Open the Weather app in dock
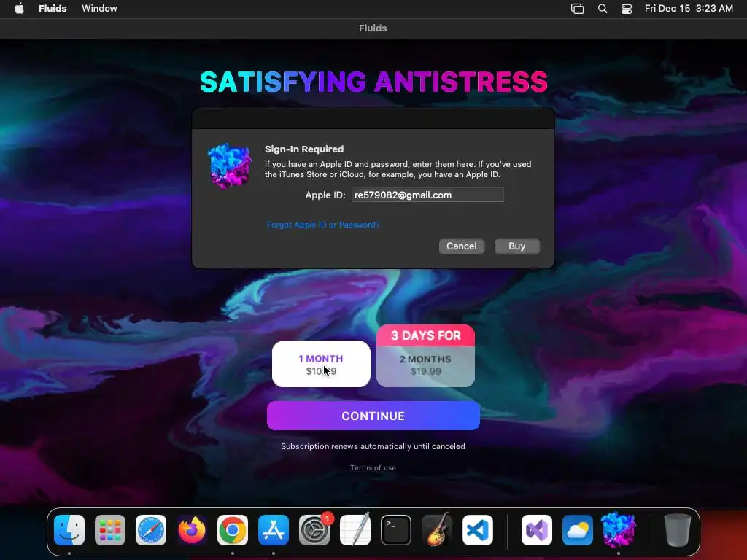Image resolution: width=747 pixels, height=560 pixels. (x=578, y=530)
